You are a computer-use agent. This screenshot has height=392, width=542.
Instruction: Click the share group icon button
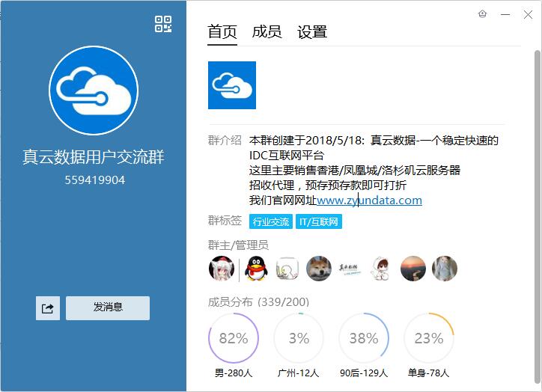click(48, 307)
